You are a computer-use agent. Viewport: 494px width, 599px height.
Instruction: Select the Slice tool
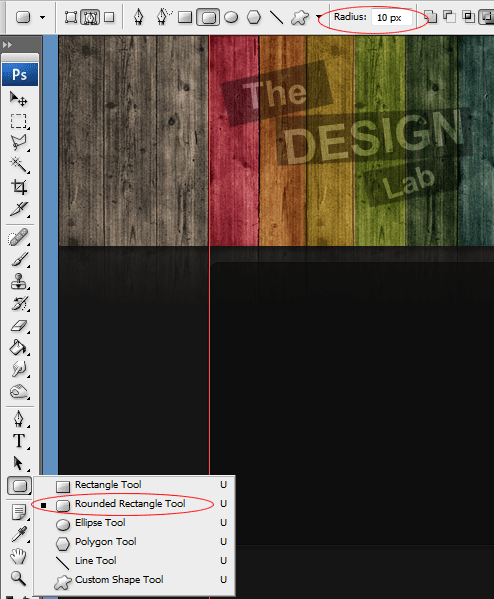(x=19, y=209)
